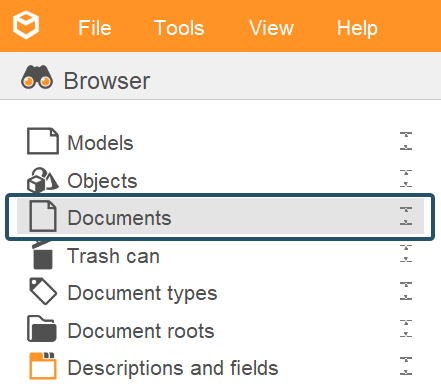Select the Descriptions and fields row label
Image resolution: width=441 pixels, height=391 pixels.
173,368
